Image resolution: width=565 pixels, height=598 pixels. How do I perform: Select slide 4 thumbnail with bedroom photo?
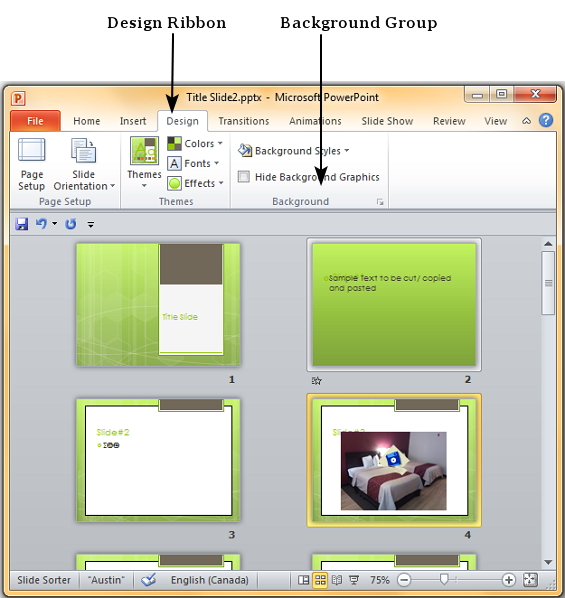[x=394, y=460]
